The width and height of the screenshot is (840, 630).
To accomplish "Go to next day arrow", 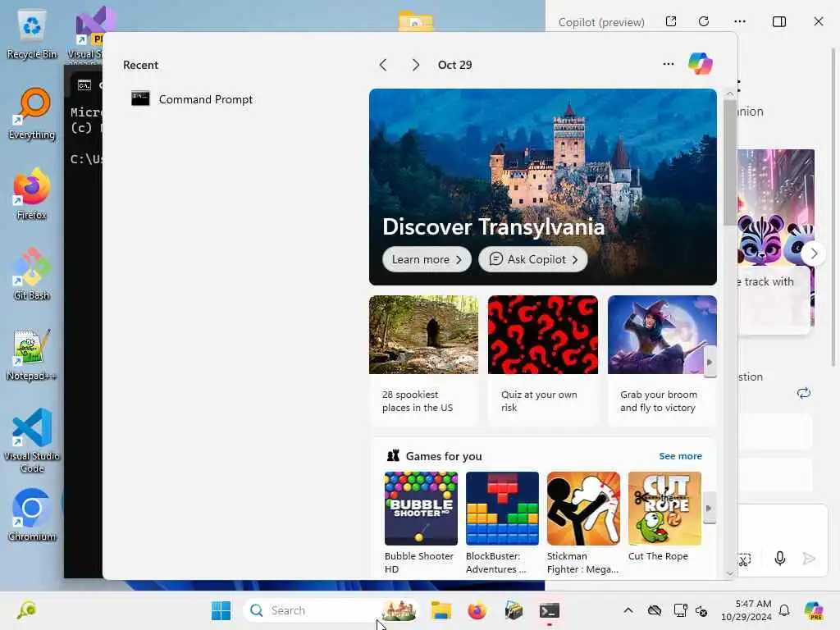I will click(x=416, y=65).
